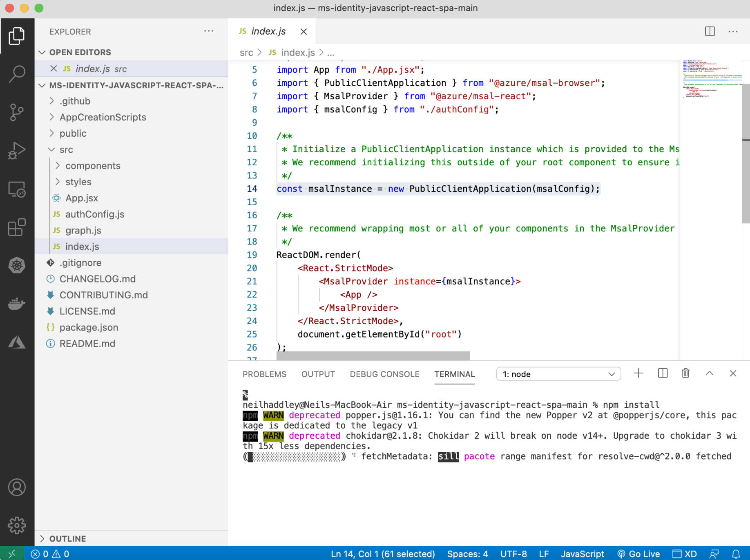Click JavaScript language mode in status bar

tap(582, 553)
